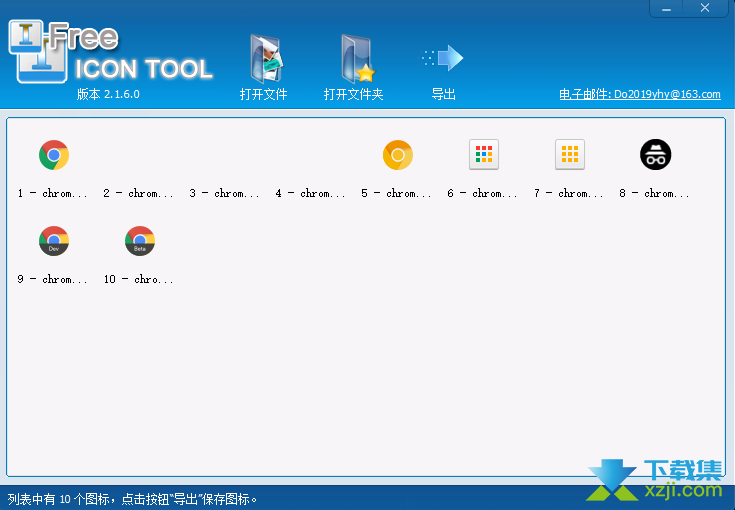Click the label '4 - chrom...'
Screen dimensions: 735x510
pos(310,193)
